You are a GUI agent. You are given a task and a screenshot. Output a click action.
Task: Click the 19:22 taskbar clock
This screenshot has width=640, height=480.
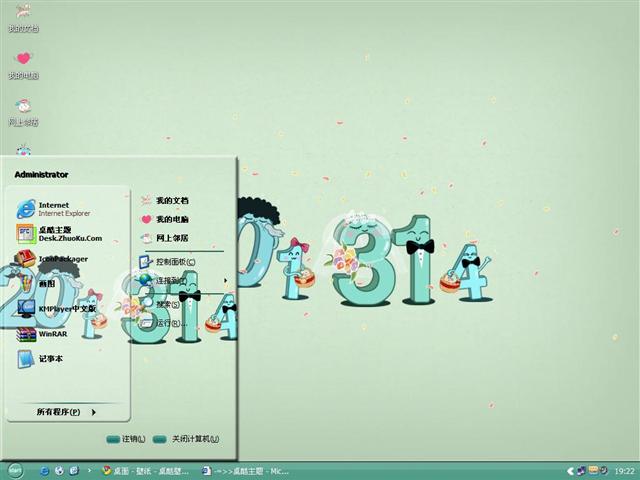(624, 471)
